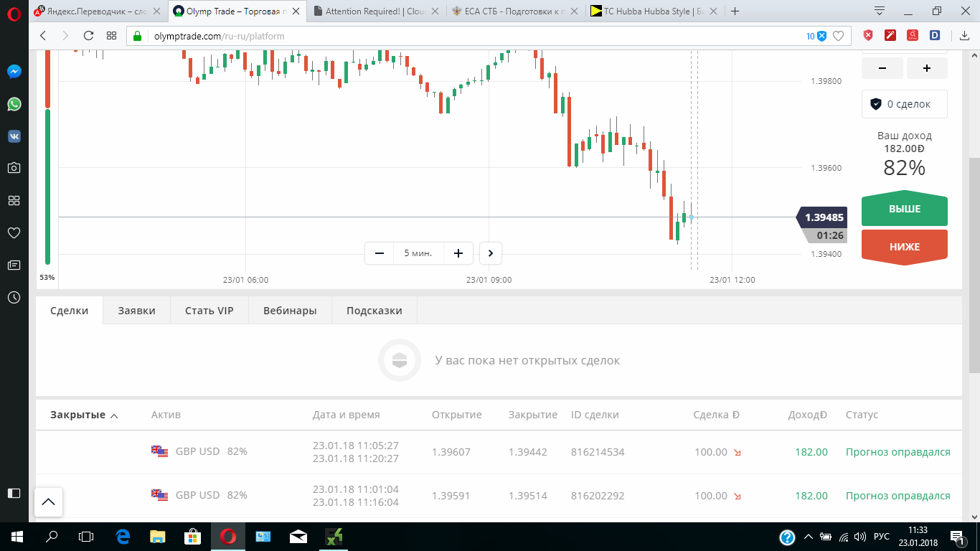Open Facebook Messenger in the sidebar
The image size is (980, 551).
coord(14,72)
